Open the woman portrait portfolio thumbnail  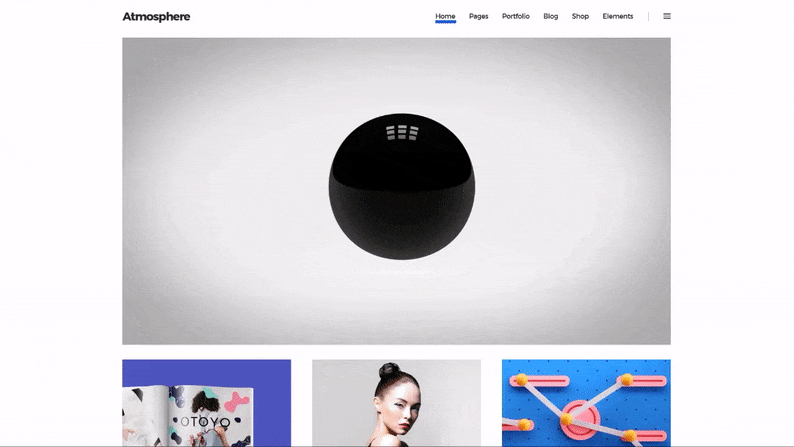click(x=396, y=403)
